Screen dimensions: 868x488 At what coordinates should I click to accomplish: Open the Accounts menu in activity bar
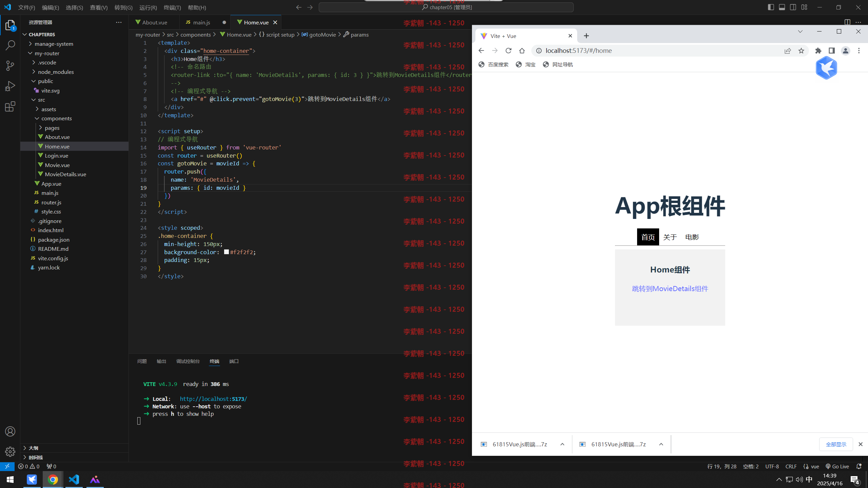pyautogui.click(x=10, y=431)
